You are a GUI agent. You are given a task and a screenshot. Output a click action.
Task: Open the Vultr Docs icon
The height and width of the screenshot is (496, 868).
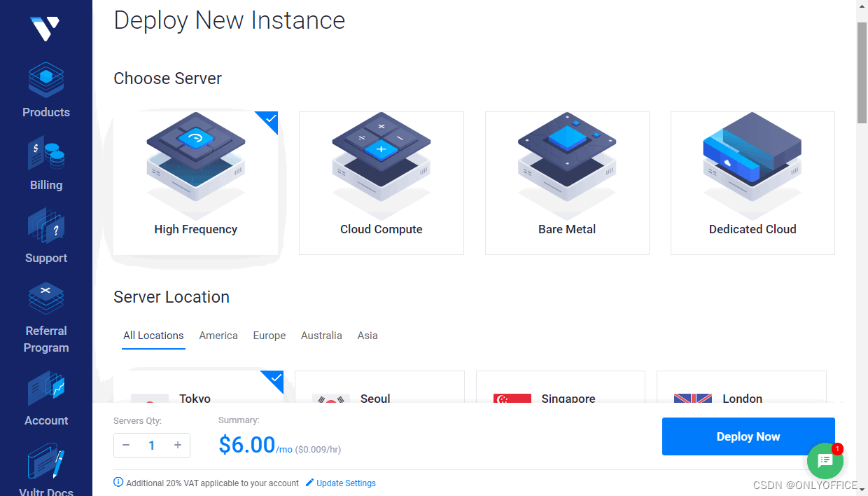point(46,462)
